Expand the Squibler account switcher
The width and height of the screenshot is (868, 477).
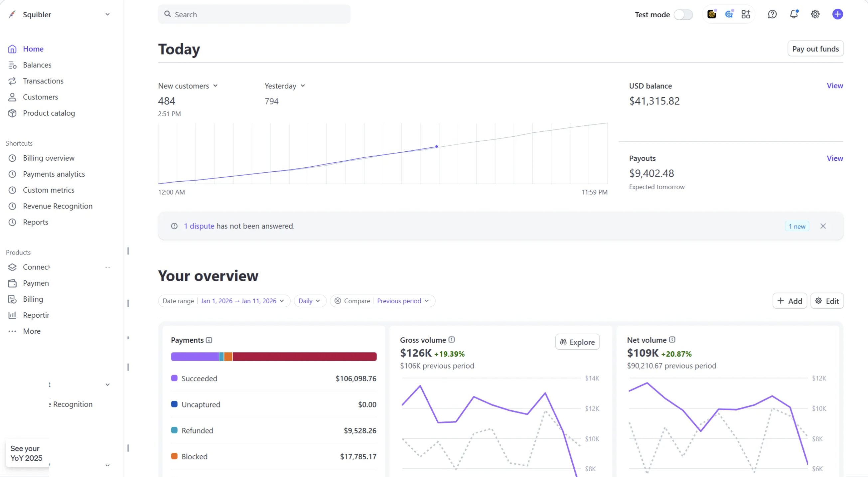(x=107, y=14)
